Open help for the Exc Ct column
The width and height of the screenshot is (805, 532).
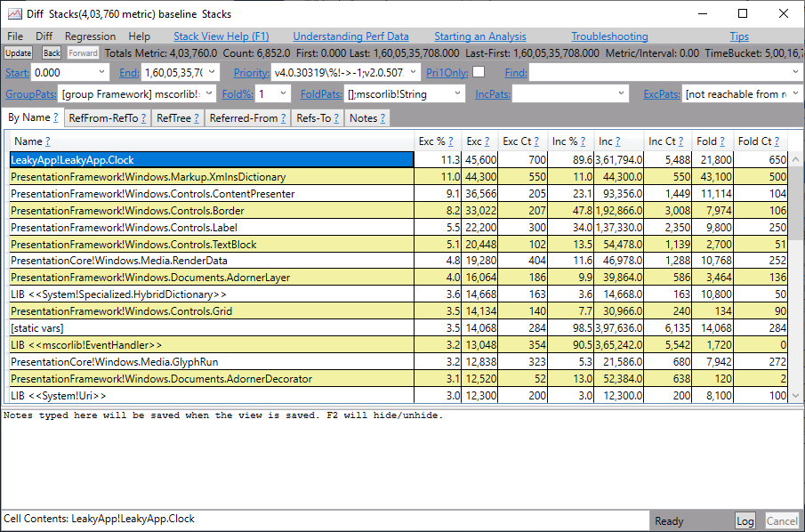click(x=536, y=141)
